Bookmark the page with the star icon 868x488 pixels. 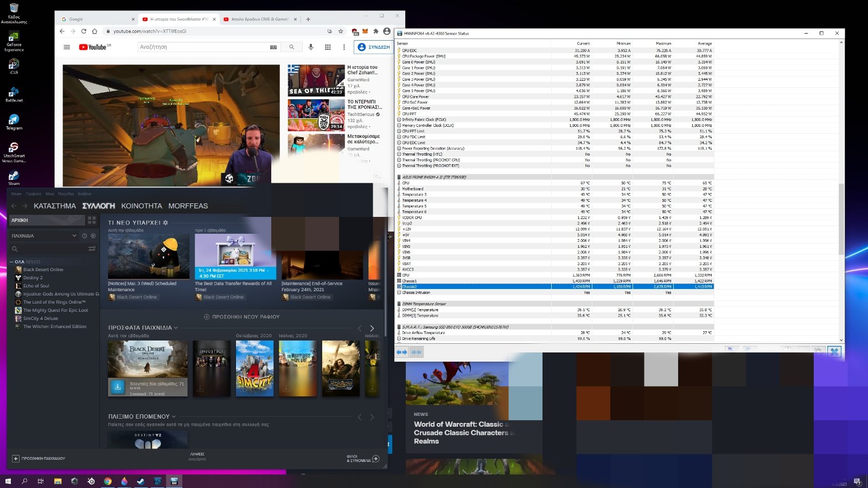(341, 31)
